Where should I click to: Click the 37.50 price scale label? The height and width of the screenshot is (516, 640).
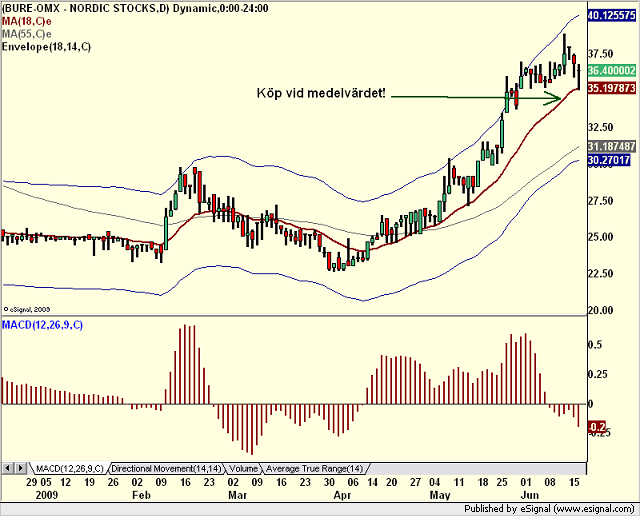tap(600, 54)
